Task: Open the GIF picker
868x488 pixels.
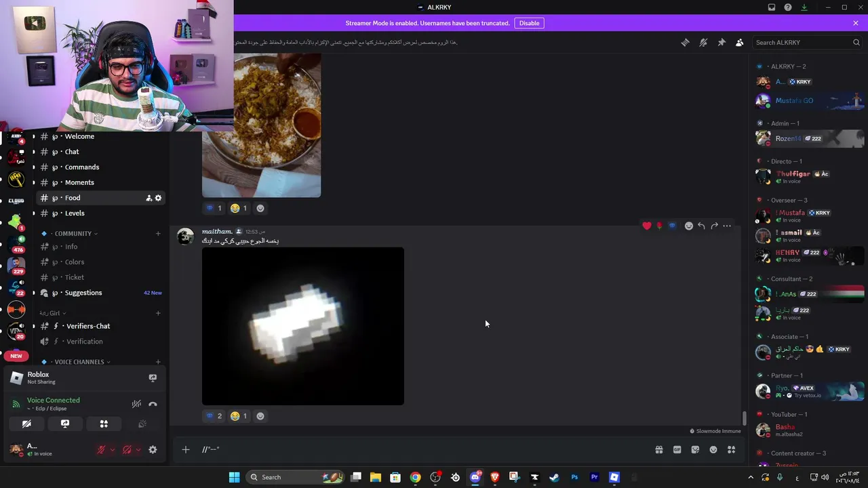Action: tap(677, 449)
